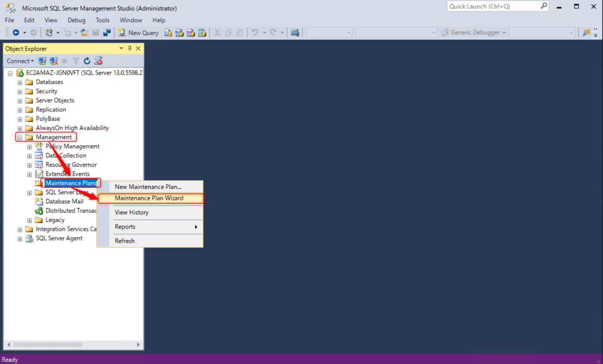Open the View menu
This screenshot has height=364, width=603.
pyautogui.click(x=51, y=20)
